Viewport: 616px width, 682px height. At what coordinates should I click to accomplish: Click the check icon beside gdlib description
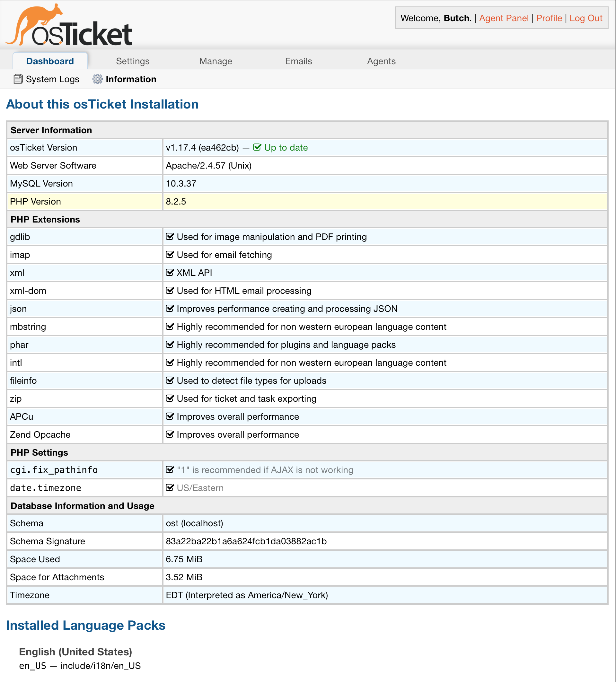(x=170, y=237)
